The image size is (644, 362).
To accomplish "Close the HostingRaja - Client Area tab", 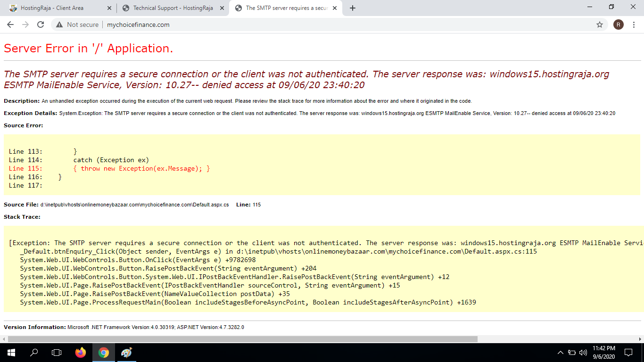I will [109, 8].
